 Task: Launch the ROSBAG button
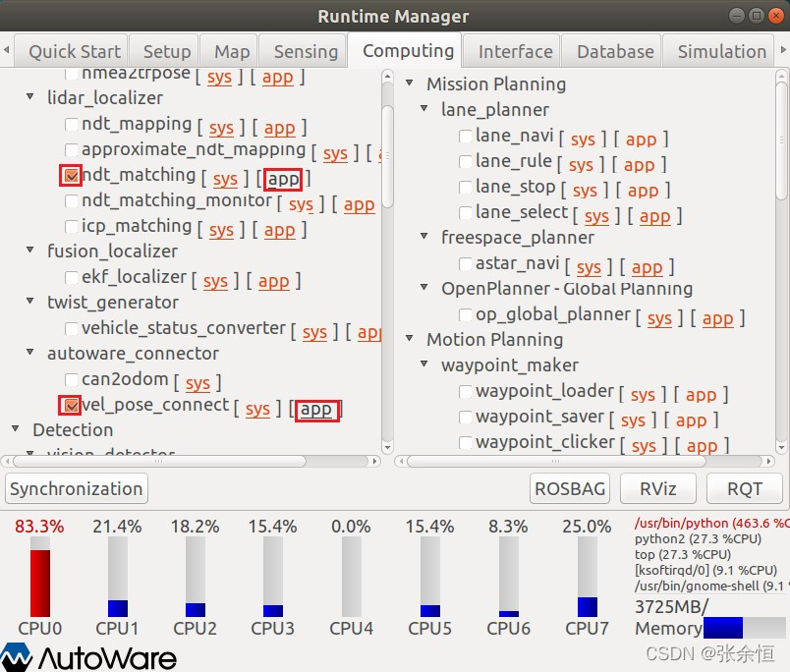[x=570, y=488]
